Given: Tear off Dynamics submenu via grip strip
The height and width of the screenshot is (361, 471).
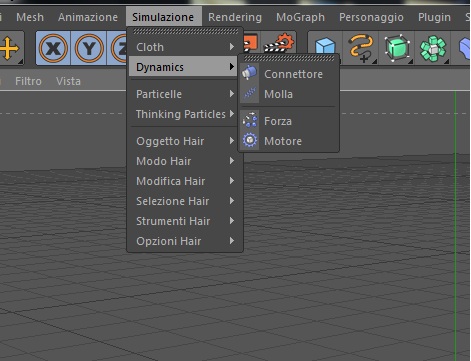Looking at the screenshot, I should (289, 58).
